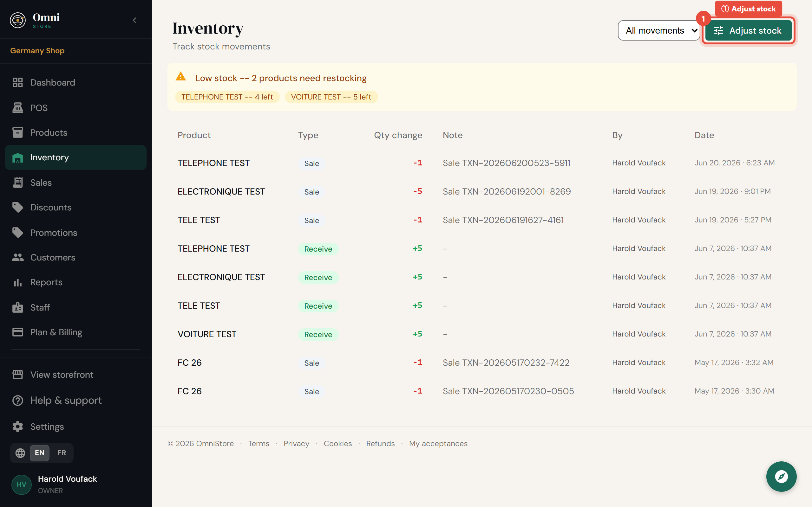The height and width of the screenshot is (507, 812).
Task: Open the All movements dropdown
Action: coord(658,30)
